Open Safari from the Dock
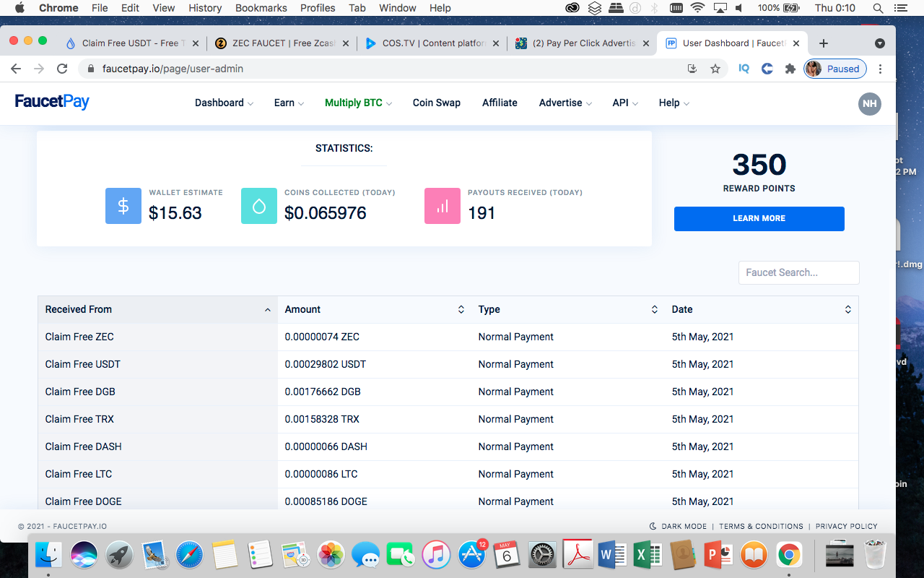Image resolution: width=924 pixels, height=578 pixels. (190, 555)
